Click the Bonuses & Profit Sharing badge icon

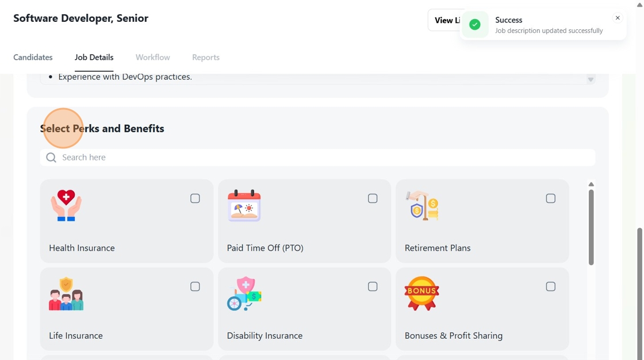(422, 294)
